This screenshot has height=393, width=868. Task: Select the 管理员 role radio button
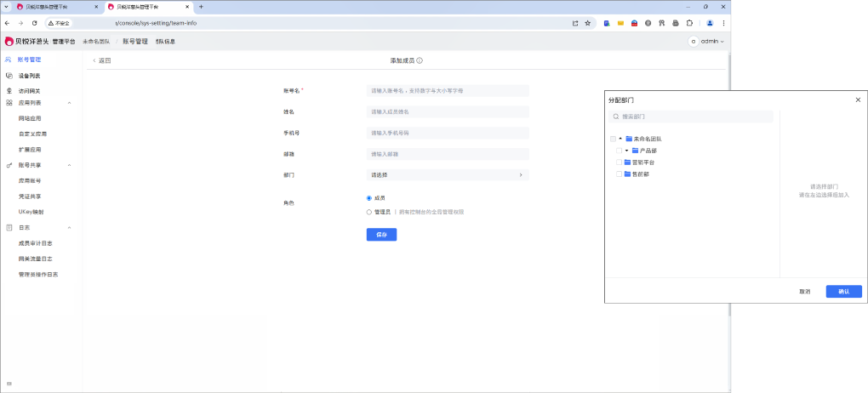(x=369, y=212)
